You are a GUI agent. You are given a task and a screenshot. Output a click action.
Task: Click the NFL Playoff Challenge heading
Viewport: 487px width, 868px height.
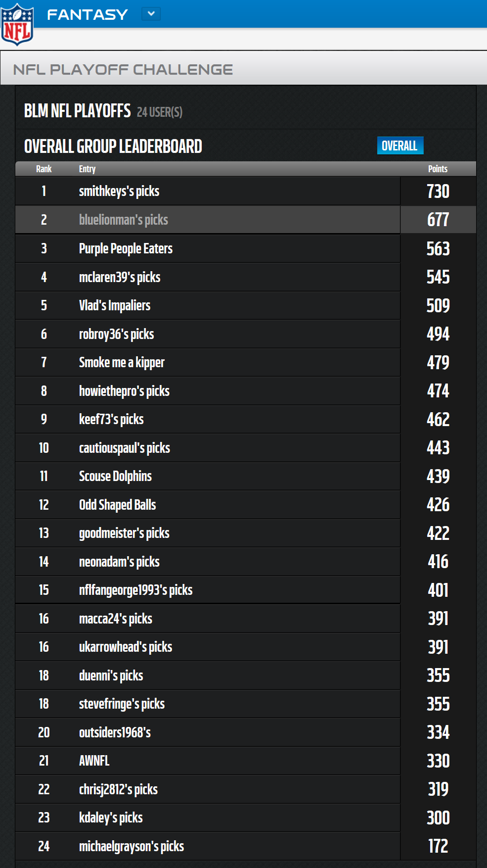(x=123, y=69)
